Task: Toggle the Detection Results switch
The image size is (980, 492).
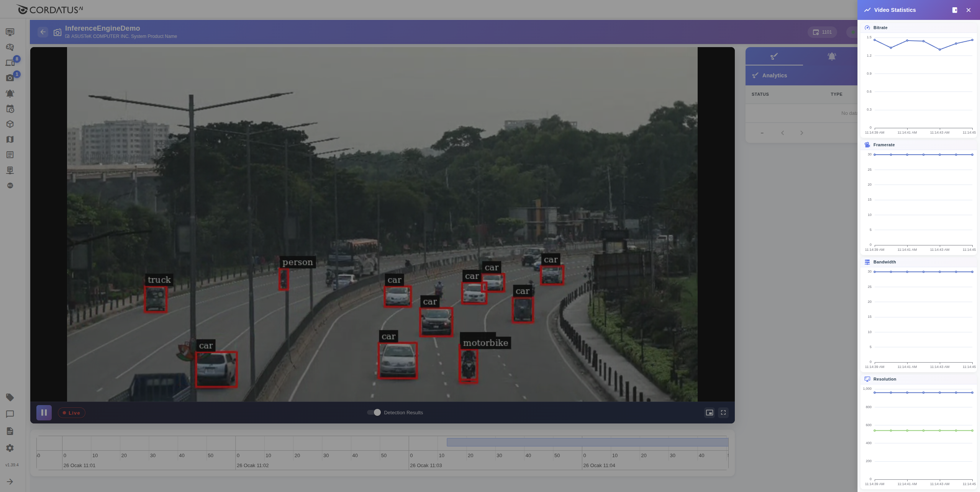Action: click(374, 412)
